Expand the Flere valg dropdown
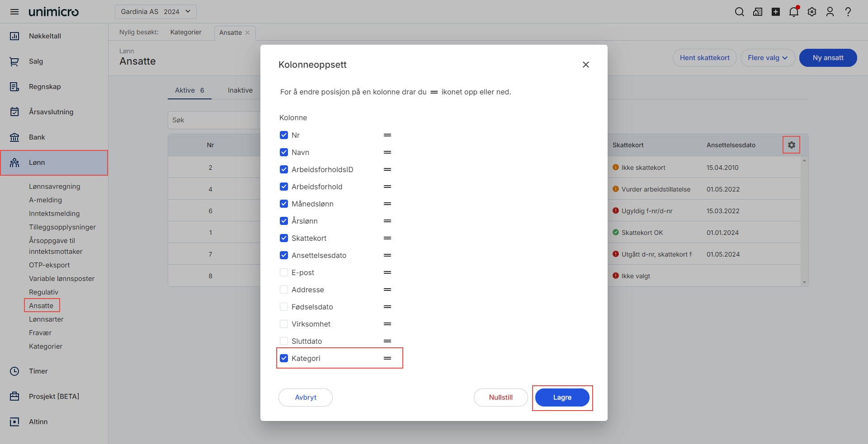 click(x=767, y=58)
